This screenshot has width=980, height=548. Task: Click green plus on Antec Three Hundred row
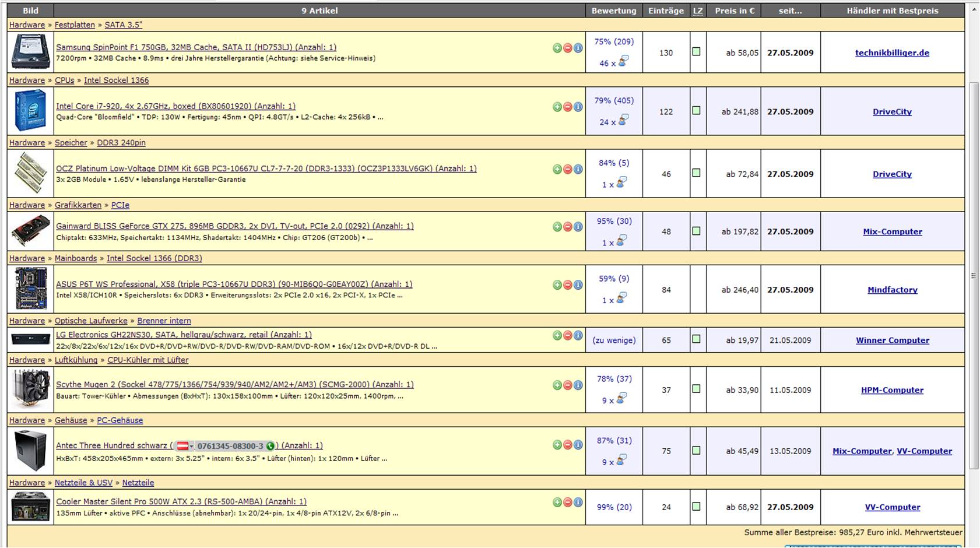coord(557,445)
